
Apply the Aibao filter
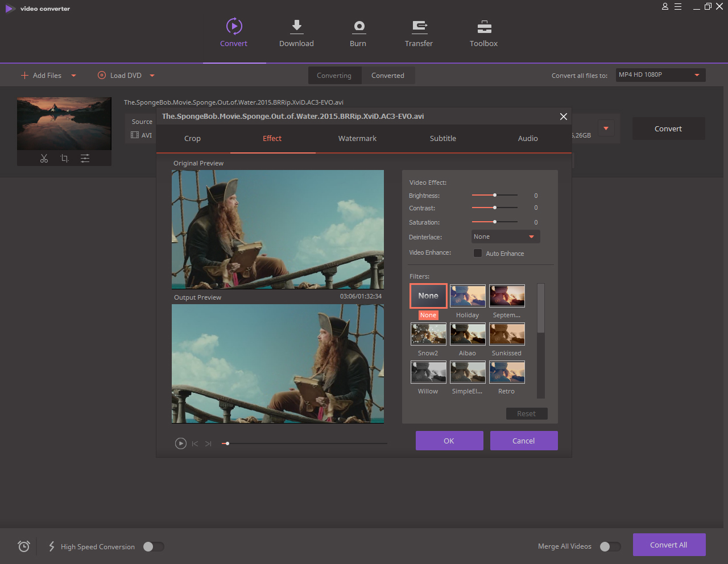pyautogui.click(x=468, y=334)
